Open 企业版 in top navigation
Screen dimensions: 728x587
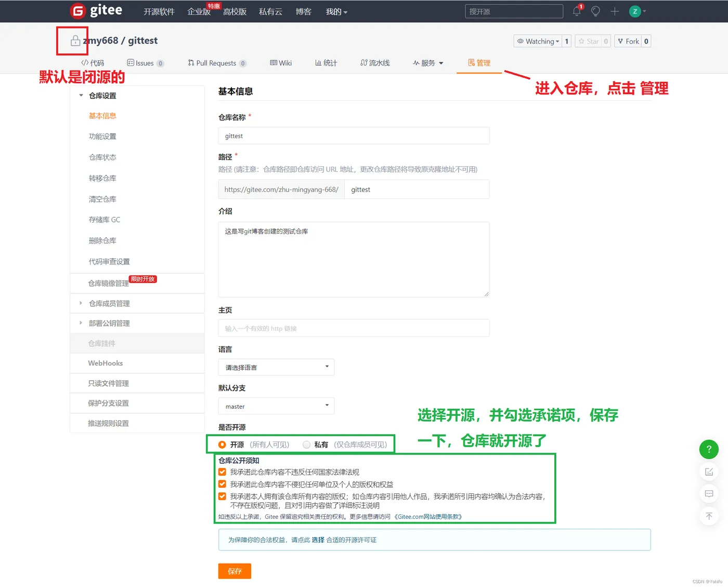[199, 11]
